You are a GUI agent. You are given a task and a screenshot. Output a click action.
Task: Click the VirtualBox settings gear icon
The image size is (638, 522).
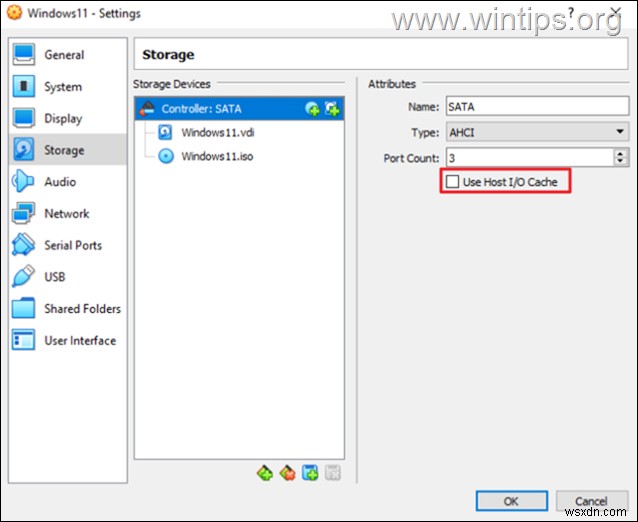tap(14, 13)
